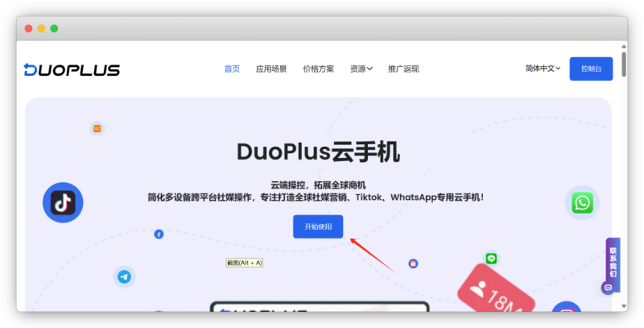Click the small Facebook icon
The width and height of the screenshot is (644, 328).
point(159,234)
